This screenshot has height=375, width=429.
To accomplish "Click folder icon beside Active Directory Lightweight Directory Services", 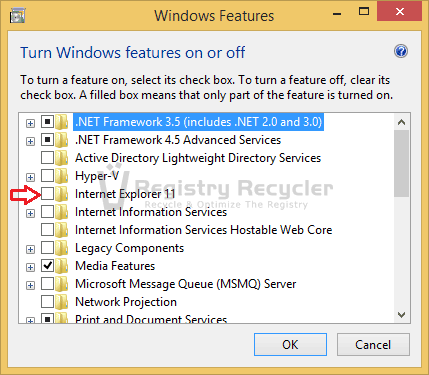I will (x=61, y=158).
